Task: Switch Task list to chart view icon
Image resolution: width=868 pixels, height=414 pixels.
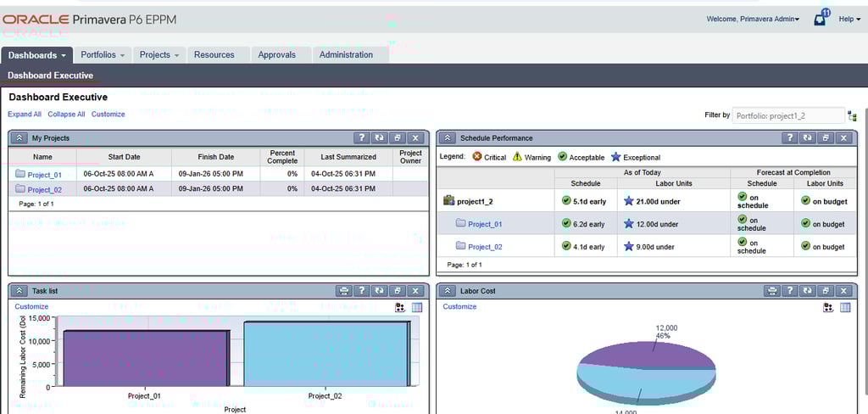Action: (x=400, y=308)
